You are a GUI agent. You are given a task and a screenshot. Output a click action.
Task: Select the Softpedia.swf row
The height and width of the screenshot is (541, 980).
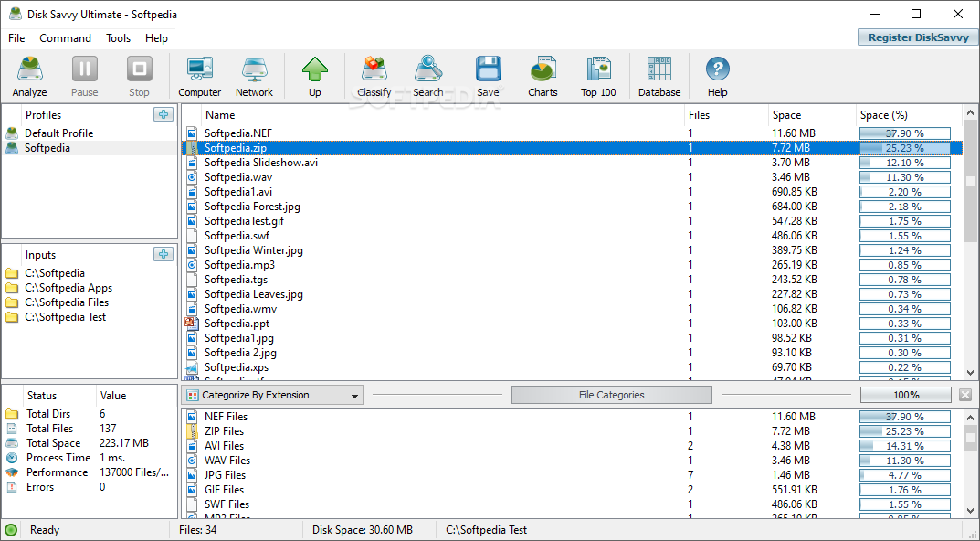click(573, 236)
